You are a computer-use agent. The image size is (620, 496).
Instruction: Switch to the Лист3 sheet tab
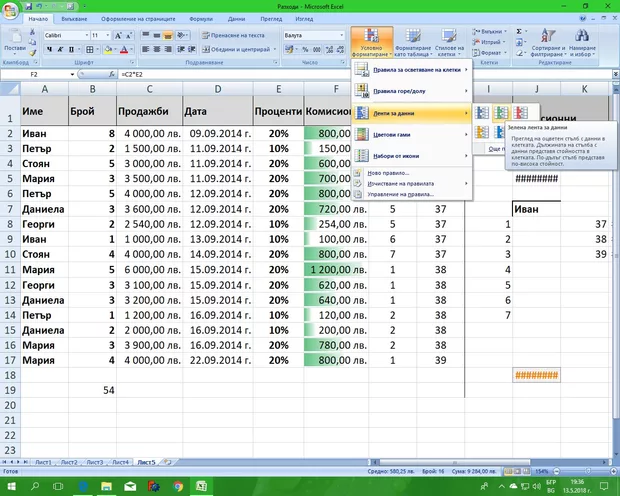tap(94, 463)
